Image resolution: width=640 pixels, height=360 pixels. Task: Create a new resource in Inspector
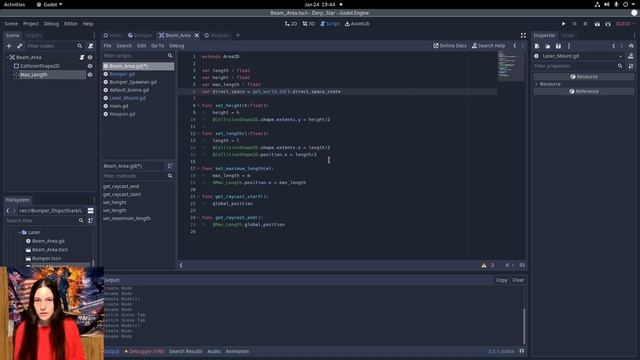tap(537, 46)
